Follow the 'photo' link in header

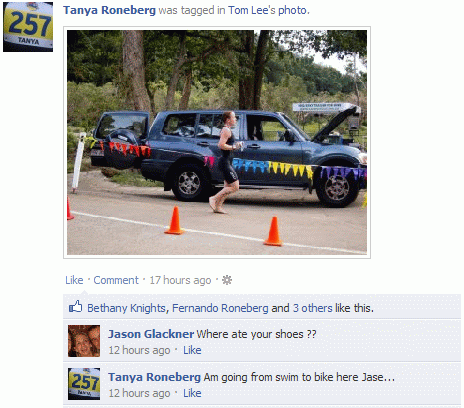(x=292, y=11)
